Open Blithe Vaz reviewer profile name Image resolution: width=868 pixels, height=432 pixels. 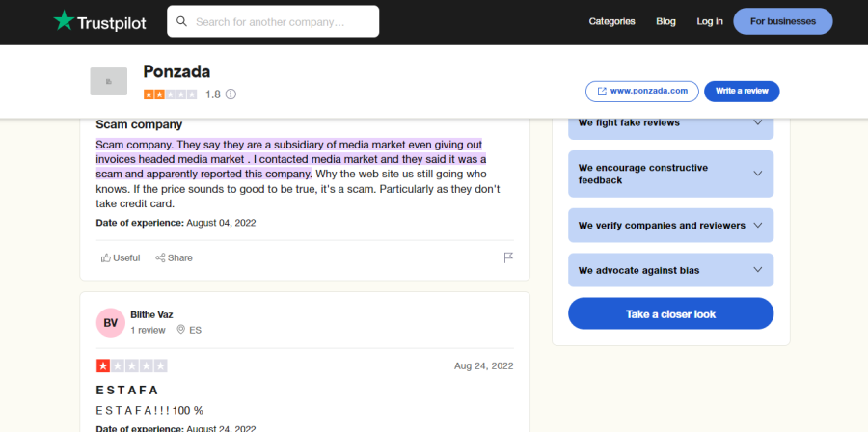click(151, 314)
